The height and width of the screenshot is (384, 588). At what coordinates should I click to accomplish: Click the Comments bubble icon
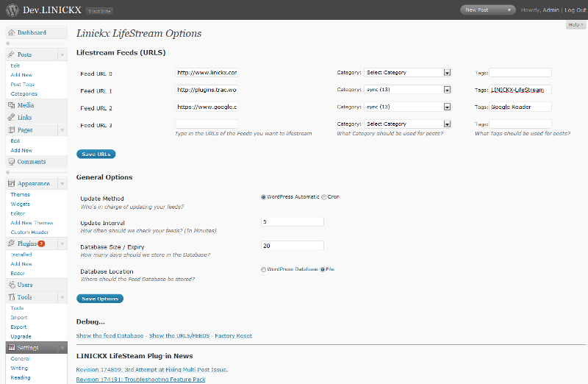click(12, 162)
